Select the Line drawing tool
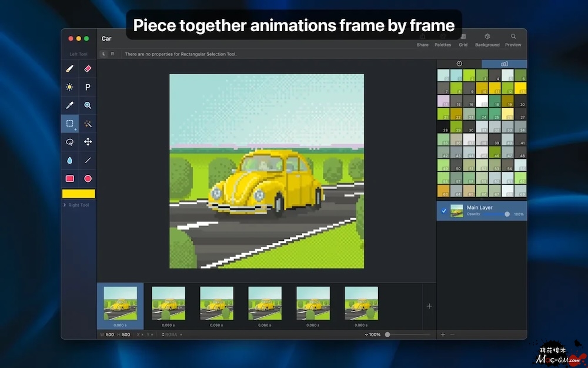 point(88,160)
